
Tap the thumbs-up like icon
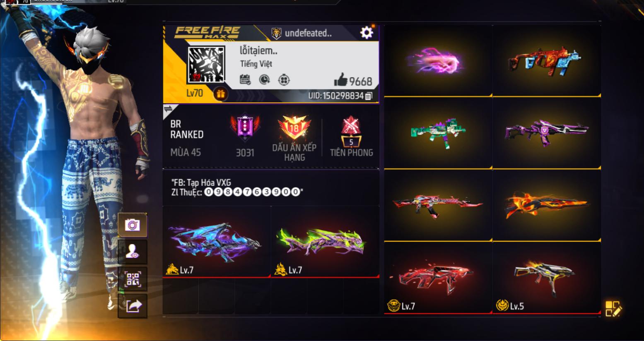click(x=340, y=80)
